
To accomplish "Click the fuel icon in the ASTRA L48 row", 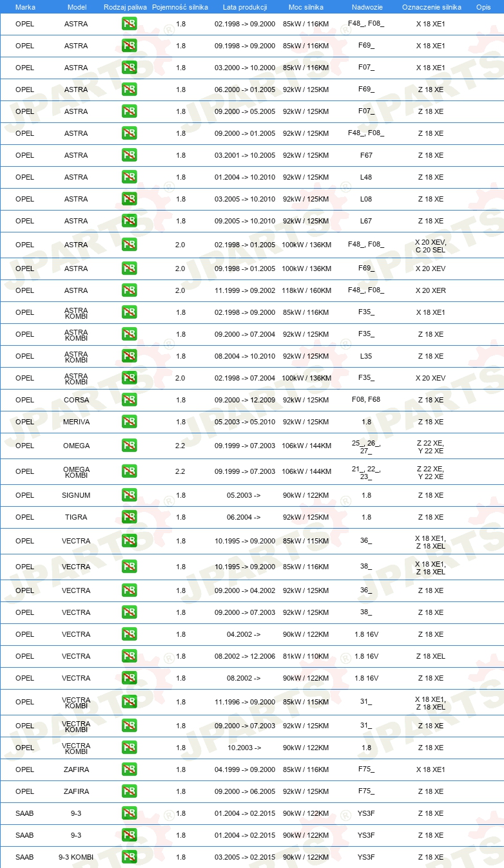I will 129,177.
